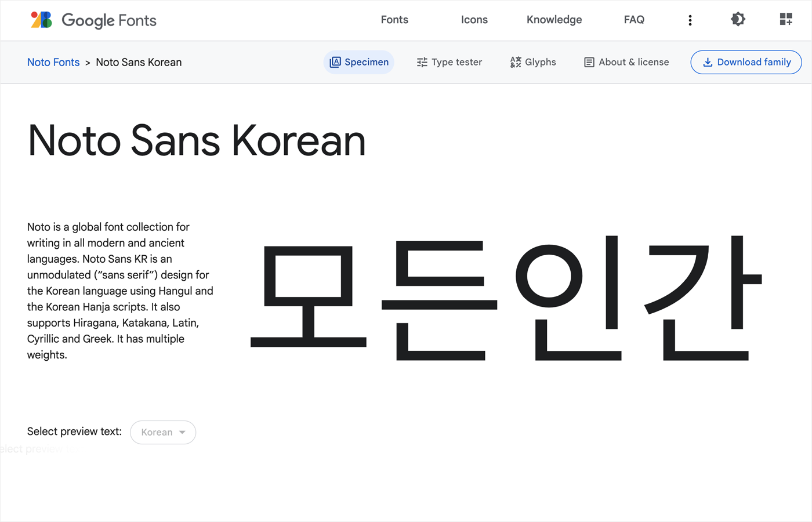Follow the Noto Fonts breadcrumb link
Image resolution: width=812 pixels, height=522 pixels.
53,62
